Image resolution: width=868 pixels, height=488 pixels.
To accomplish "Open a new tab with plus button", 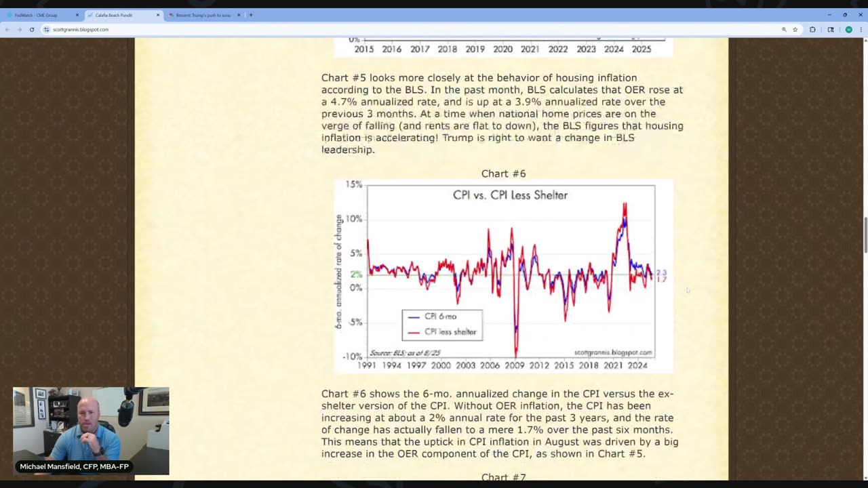I will pos(251,15).
